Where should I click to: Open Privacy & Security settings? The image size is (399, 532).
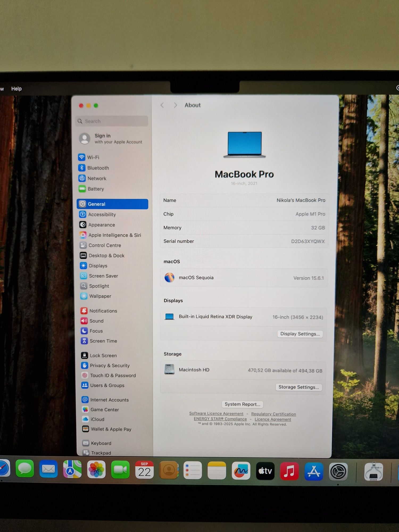[105, 365]
